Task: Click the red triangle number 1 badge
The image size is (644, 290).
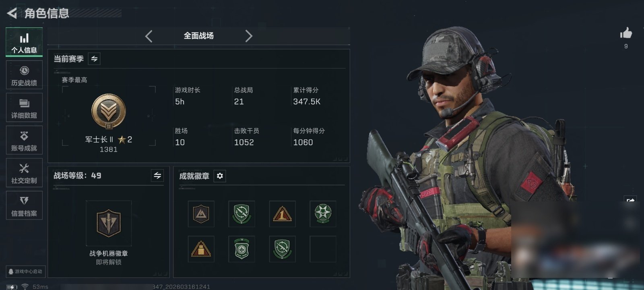Action: 282,213
